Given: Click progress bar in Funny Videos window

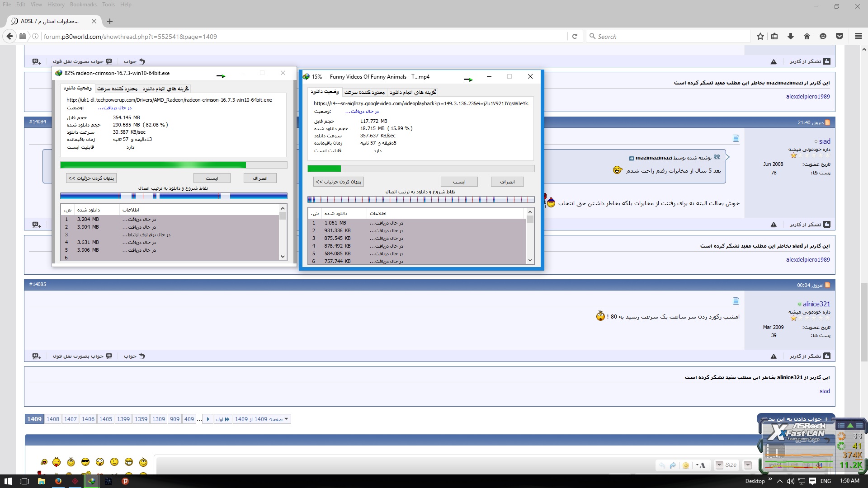Looking at the screenshot, I should point(421,169).
